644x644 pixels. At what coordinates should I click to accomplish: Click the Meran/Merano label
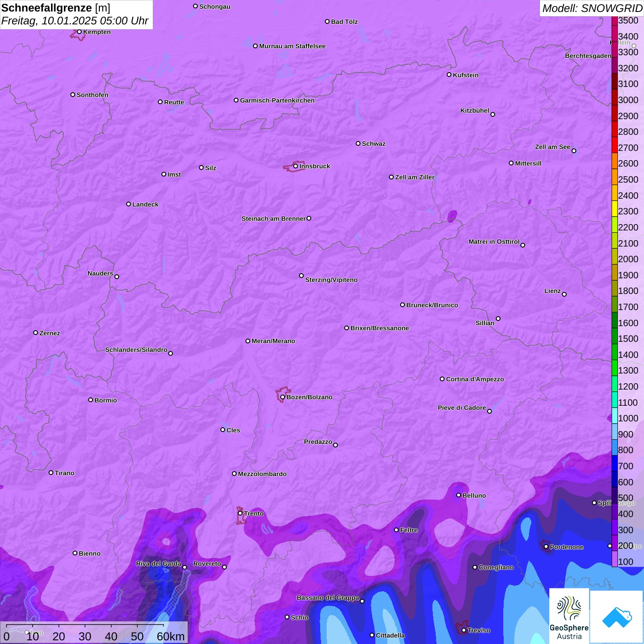[273, 341]
